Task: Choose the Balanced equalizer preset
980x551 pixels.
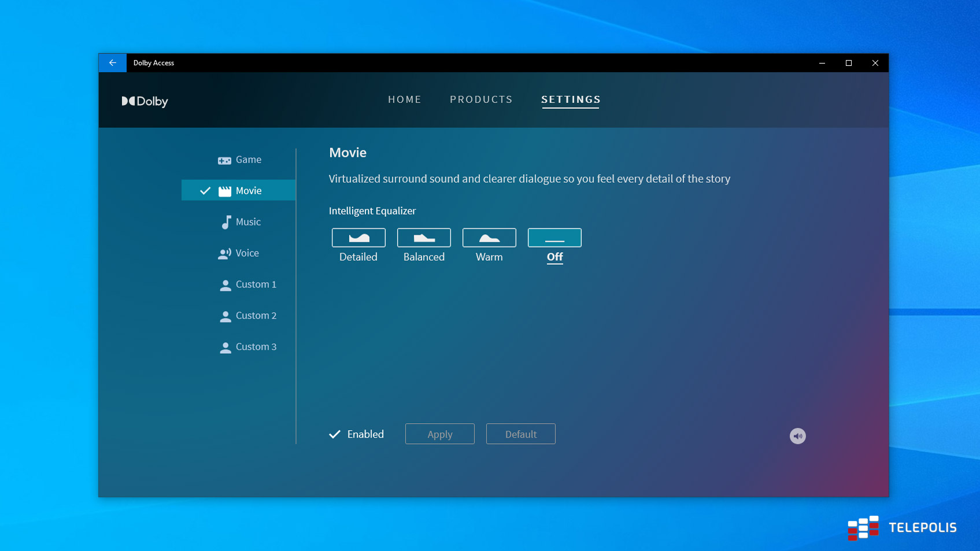Action: click(x=424, y=238)
